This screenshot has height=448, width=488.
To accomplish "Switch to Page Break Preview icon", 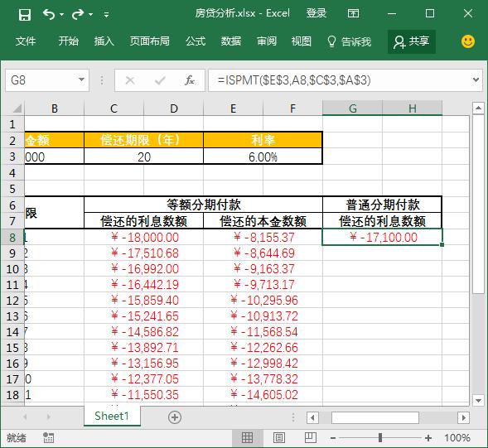I will [x=311, y=438].
